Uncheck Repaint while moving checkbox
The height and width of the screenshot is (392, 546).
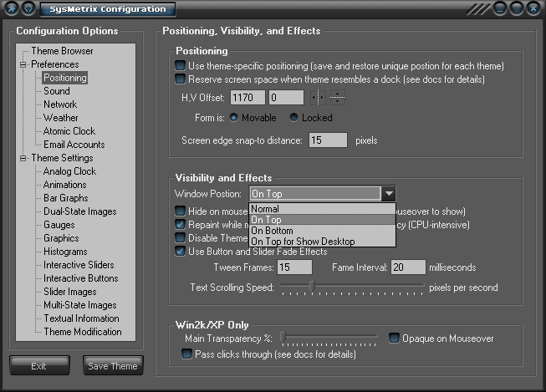coord(180,224)
